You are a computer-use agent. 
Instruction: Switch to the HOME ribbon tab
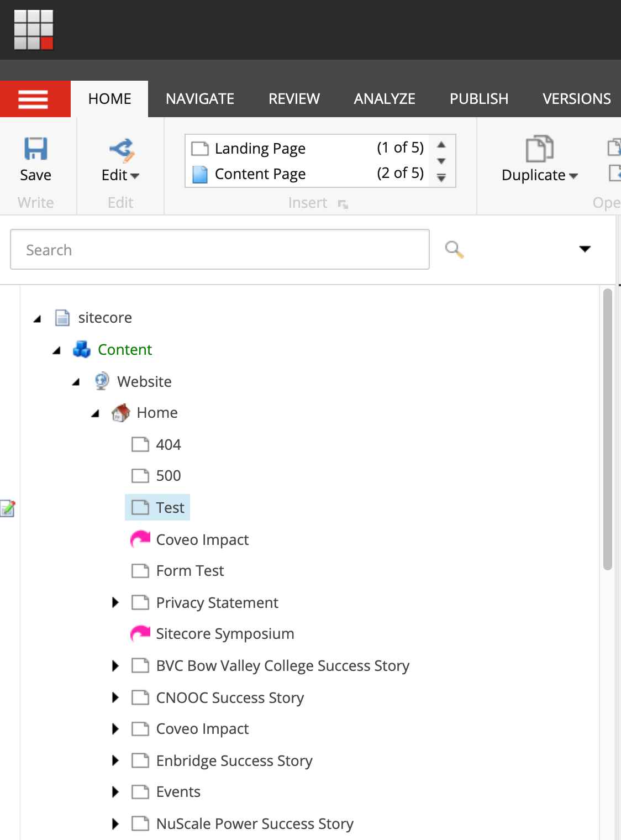pyautogui.click(x=109, y=99)
